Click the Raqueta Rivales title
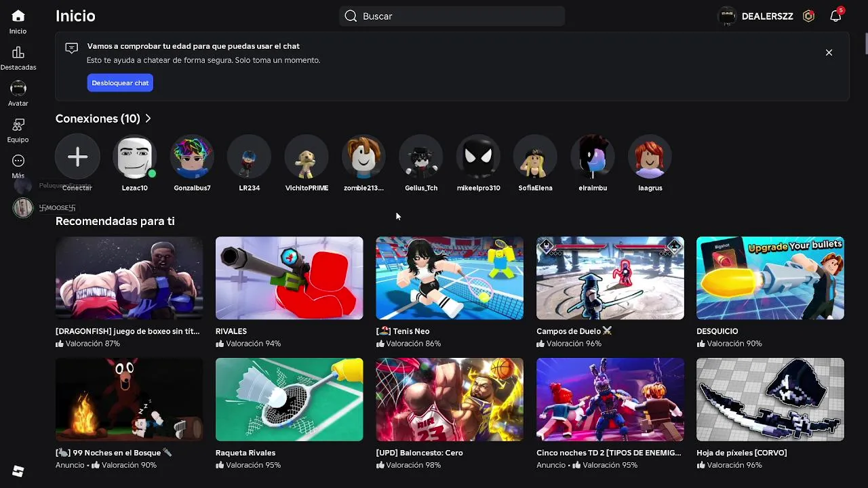The width and height of the screenshot is (868, 488). pos(245,453)
